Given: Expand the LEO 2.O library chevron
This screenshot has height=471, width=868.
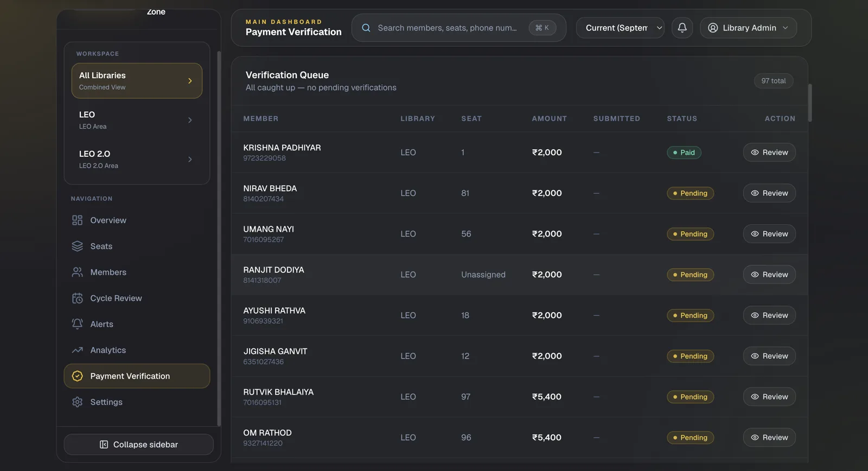Looking at the screenshot, I should (x=190, y=159).
